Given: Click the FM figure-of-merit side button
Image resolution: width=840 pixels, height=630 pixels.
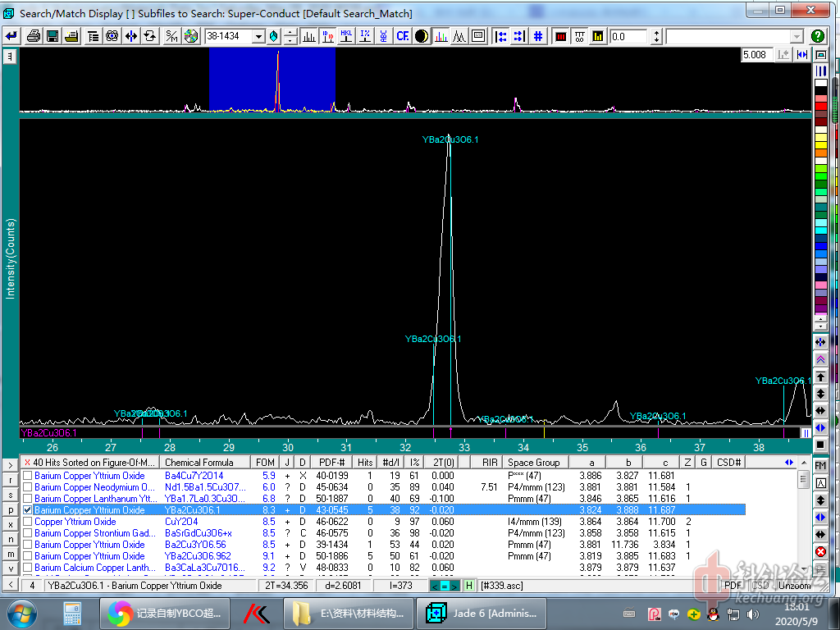Looking at the screenshot, I should tap(820, 466).
